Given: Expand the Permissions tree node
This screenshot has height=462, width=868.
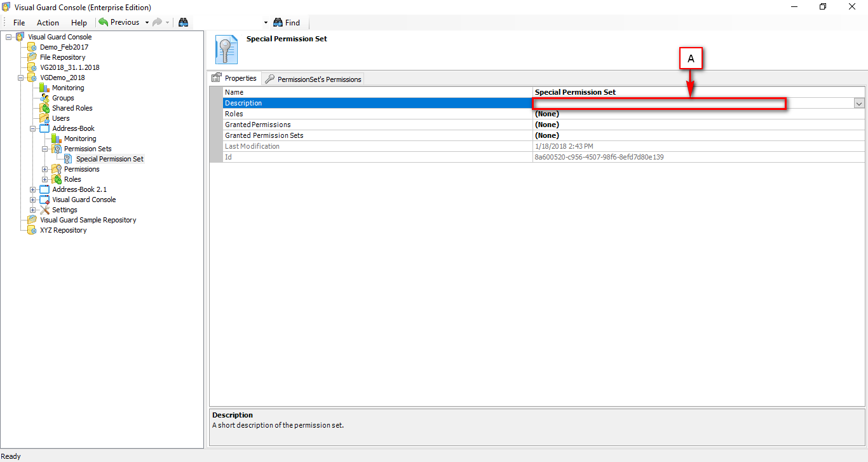Looking at the screenshot, I should [45, 169].
